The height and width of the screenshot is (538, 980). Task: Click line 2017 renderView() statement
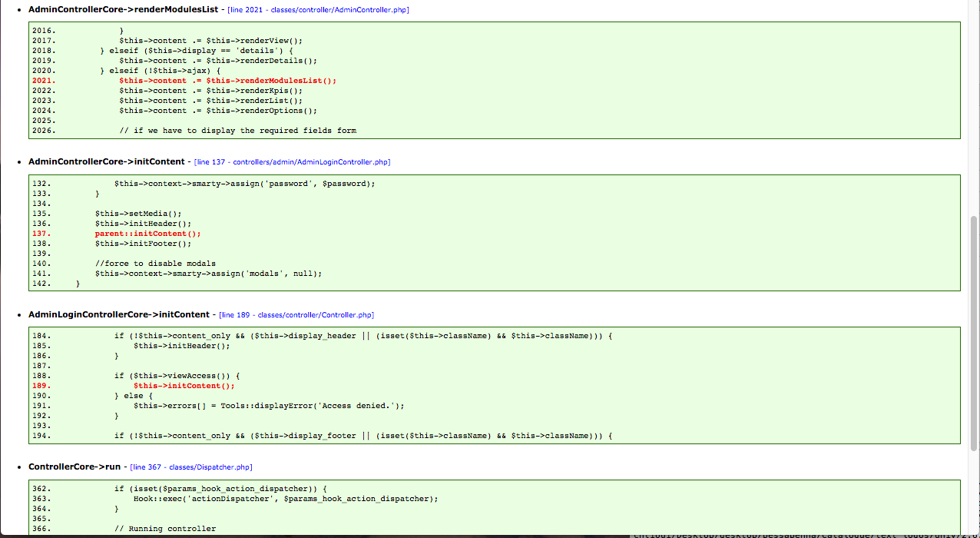210,41
